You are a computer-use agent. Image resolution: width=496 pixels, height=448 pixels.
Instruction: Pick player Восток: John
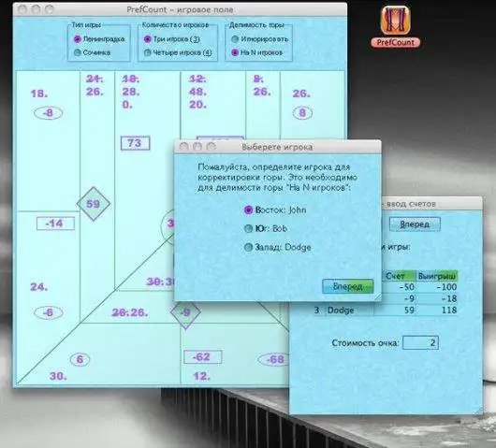coord(275,210)
